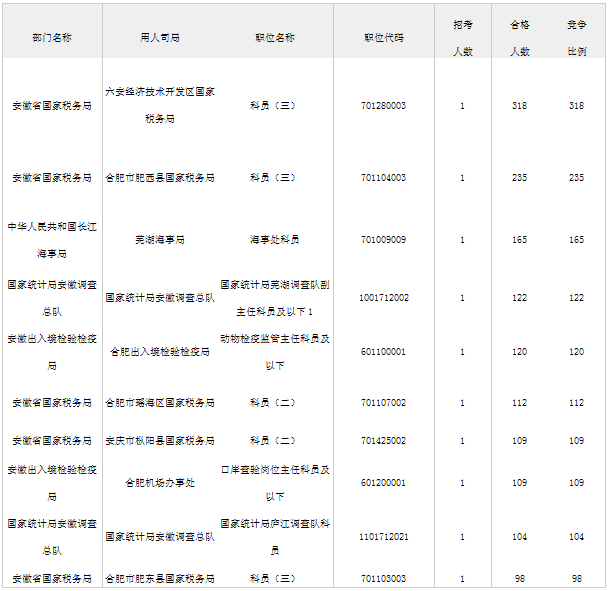Image resolution: width=610 pixels, height=591 pixels.
Task: Click the 合肥市瑶海区国家税务局 cell
Action: (x=160, y=403)
